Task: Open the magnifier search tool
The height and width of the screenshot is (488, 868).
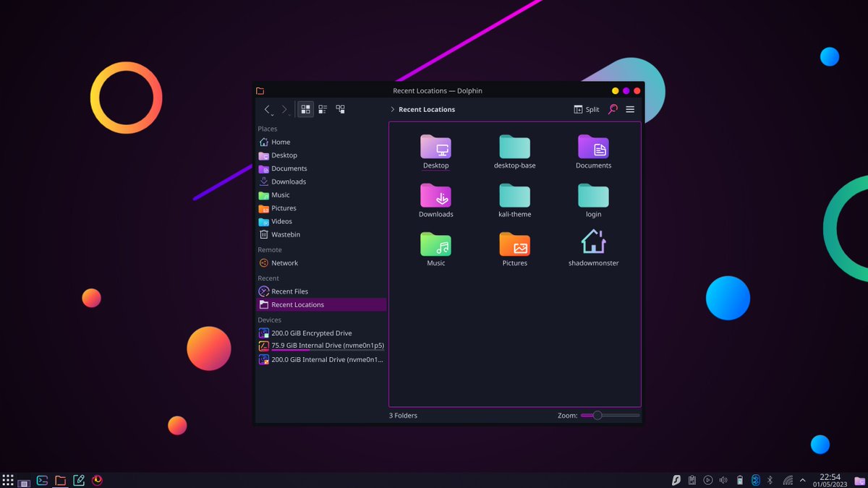Action: 613,109
